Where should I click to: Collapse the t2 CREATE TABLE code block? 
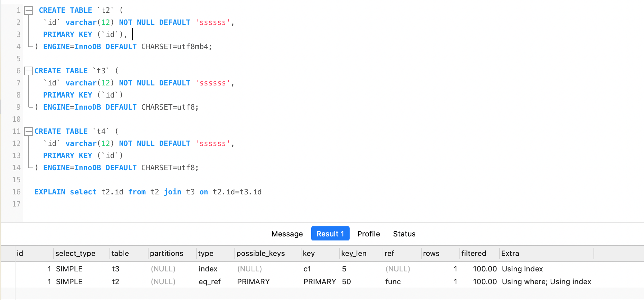[29, 10]
